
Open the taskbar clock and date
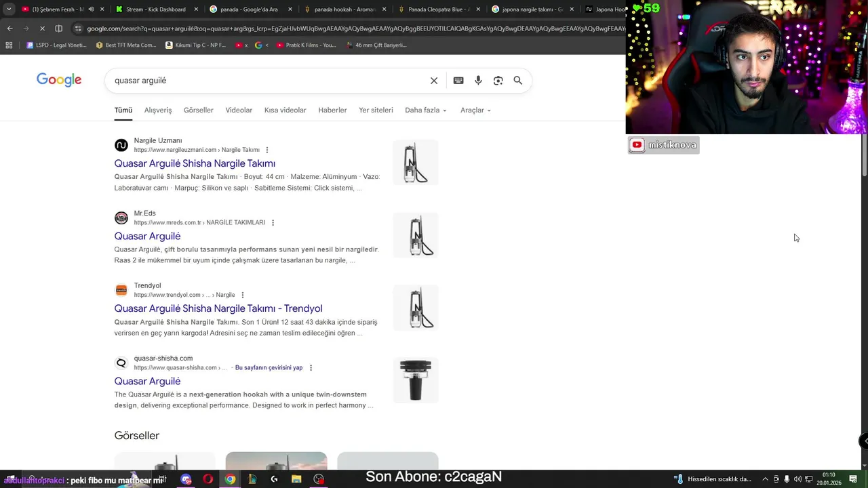(829, 479)
